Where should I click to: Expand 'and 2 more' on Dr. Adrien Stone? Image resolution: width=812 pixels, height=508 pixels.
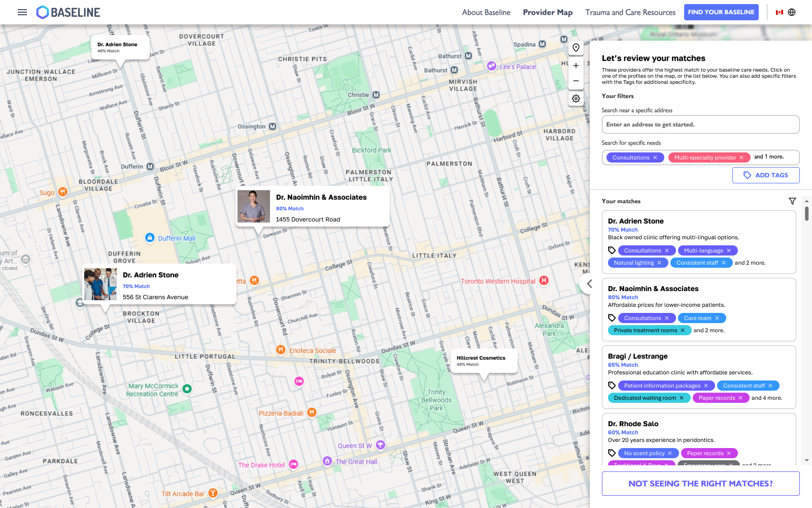[x=750, y=263]
